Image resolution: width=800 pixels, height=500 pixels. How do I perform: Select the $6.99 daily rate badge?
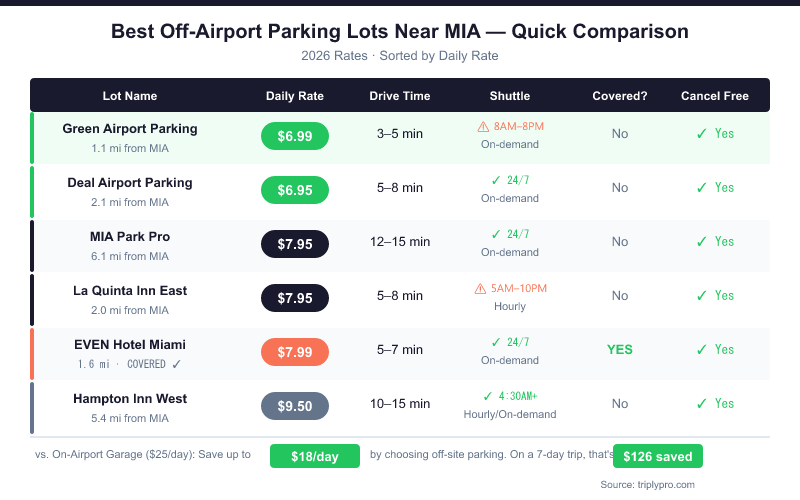pyautogui.click(x=295, y=134)
